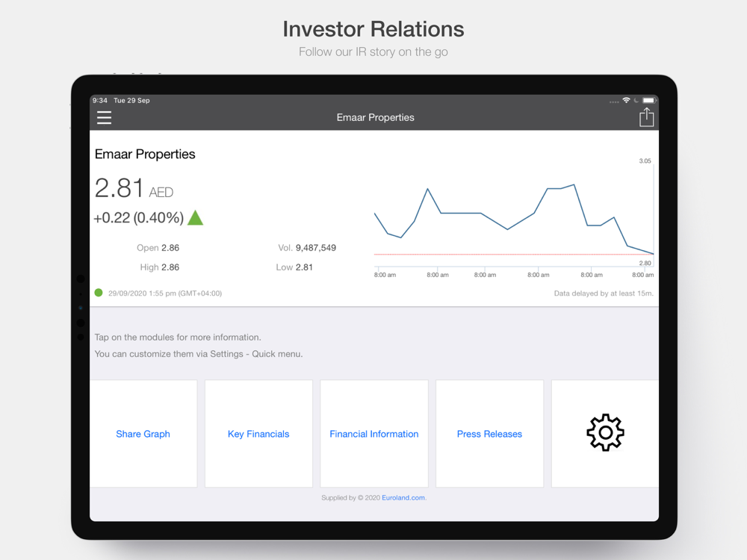Screen dimensions: 747x560
Task: Open the Financial Information module
Action: 374,433
